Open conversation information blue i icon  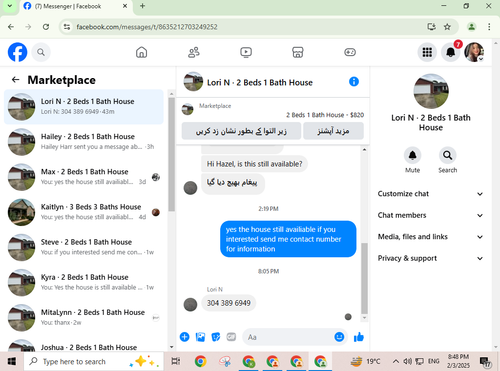pos(354,82)
